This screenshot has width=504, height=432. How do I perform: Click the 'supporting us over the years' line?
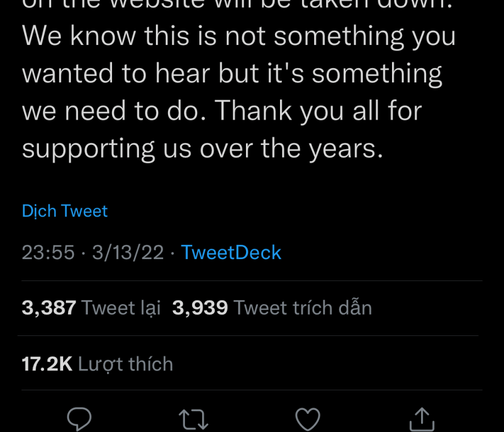(202, 149)
